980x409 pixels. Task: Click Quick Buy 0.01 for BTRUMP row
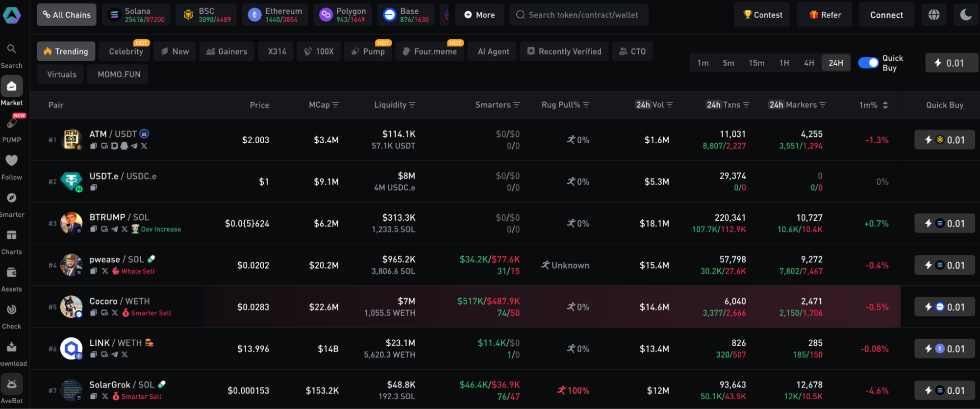click(x=944, y=224)
